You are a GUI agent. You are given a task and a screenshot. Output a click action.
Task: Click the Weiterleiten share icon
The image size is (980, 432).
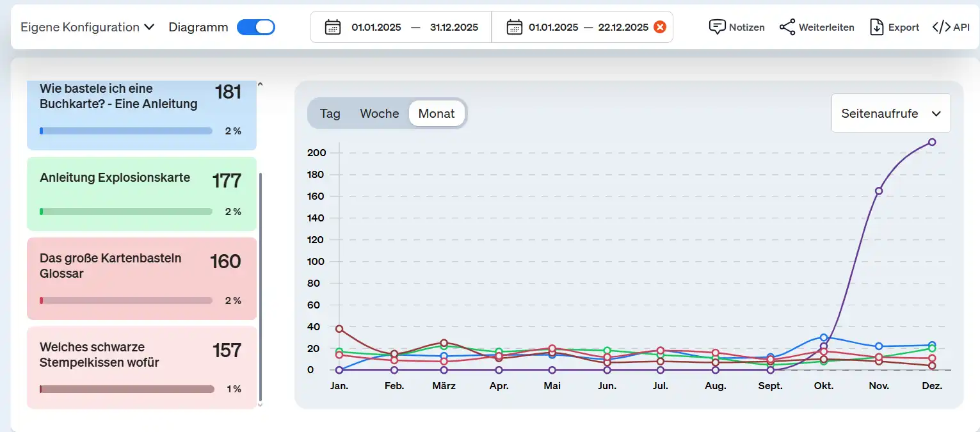(787, 27)
